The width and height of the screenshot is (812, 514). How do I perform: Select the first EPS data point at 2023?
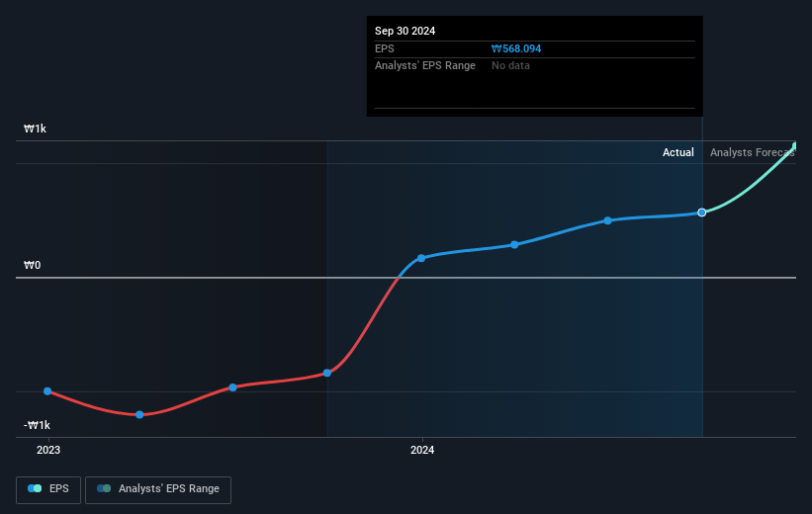tap(47, 391)
